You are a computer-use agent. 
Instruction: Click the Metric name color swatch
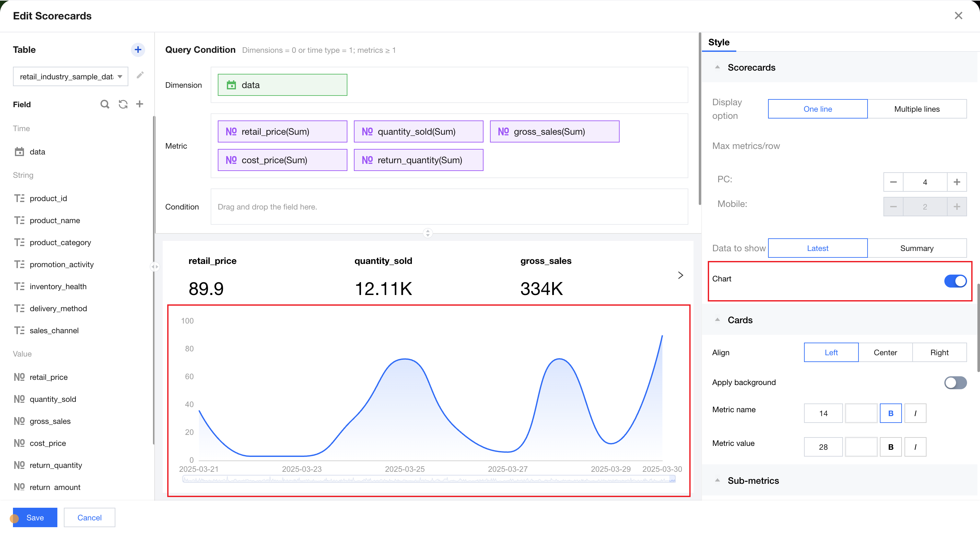[x=861, y=413]
